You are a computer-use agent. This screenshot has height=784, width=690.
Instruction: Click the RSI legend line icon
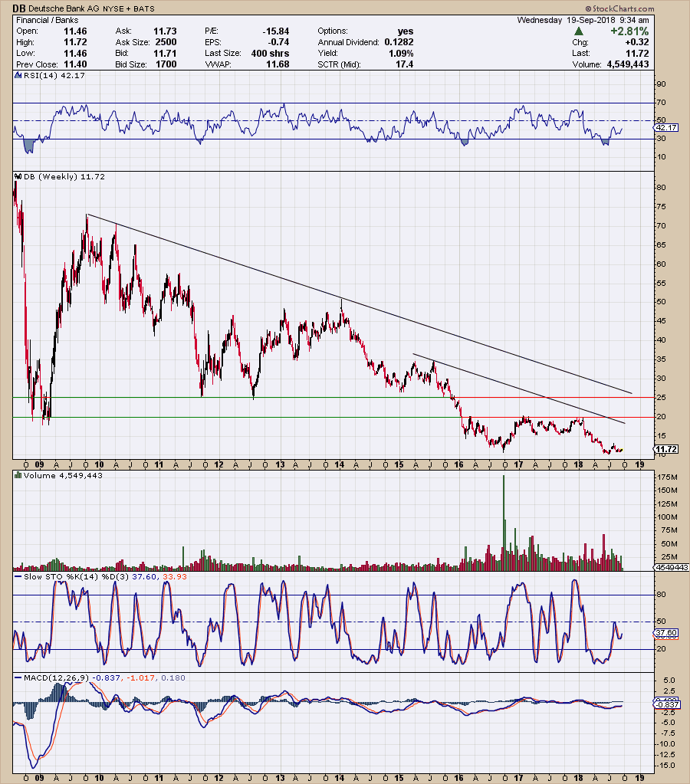[x=18, y=76]
